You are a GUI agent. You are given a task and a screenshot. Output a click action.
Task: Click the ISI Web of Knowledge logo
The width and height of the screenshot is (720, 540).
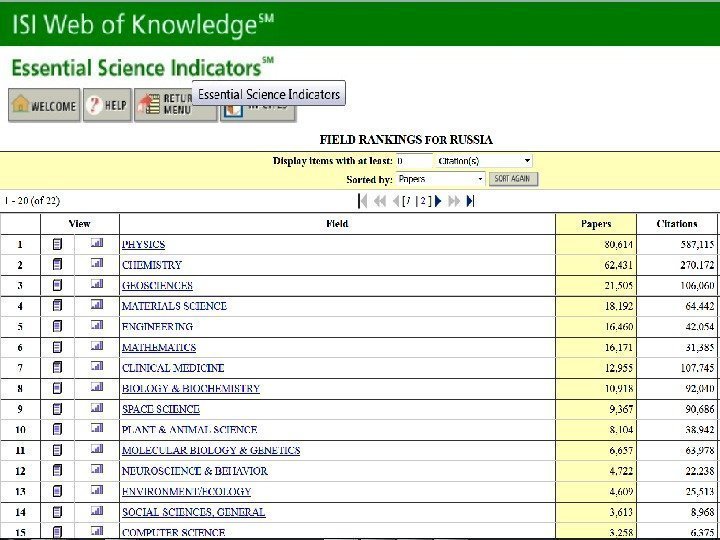[x=143, y=24]
